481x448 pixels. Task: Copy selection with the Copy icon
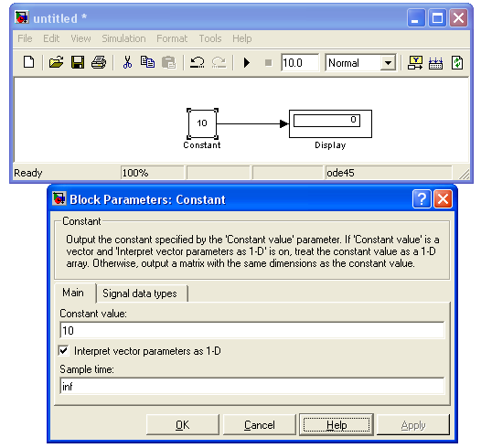(147, 62)
